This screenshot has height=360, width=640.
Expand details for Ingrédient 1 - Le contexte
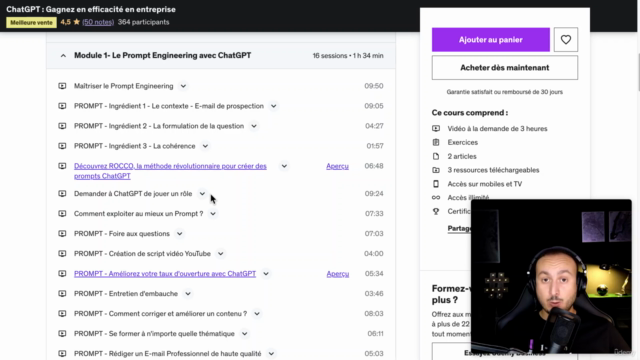pos(273,106)
